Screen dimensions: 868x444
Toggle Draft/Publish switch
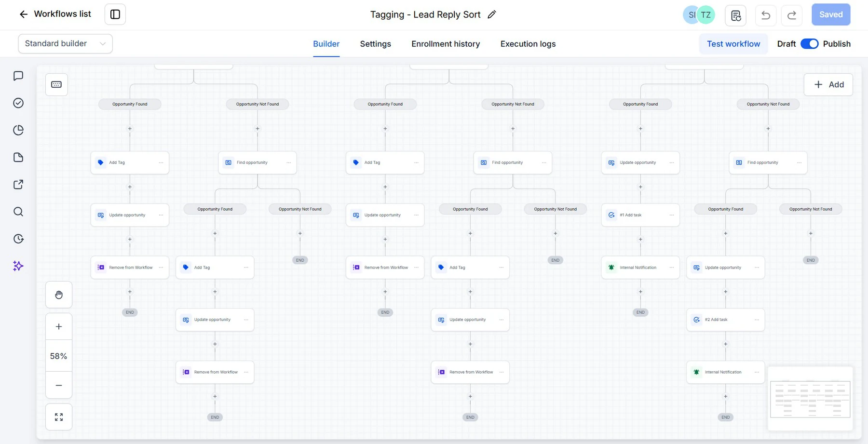tap(809, 44)
